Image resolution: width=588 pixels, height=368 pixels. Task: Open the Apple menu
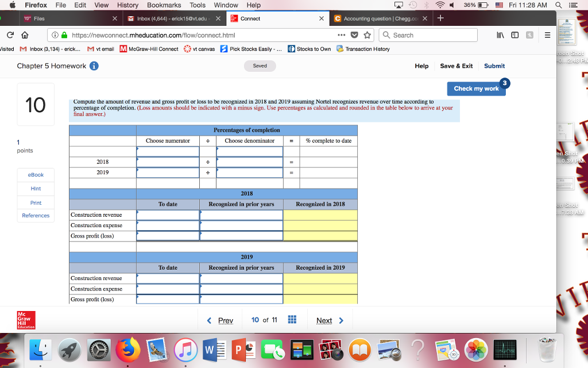(x=13, y=5)
